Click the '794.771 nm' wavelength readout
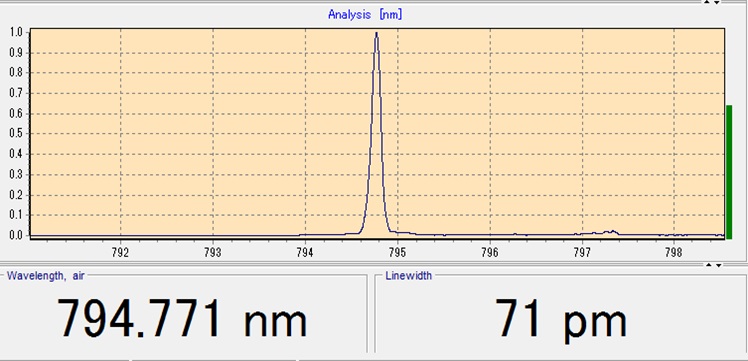 click(182, 318)
